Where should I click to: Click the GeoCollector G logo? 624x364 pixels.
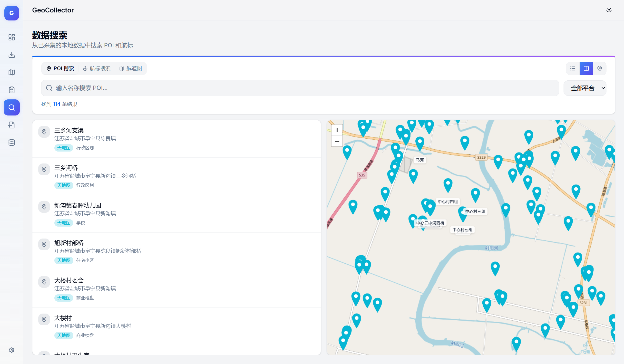point(12,13)
